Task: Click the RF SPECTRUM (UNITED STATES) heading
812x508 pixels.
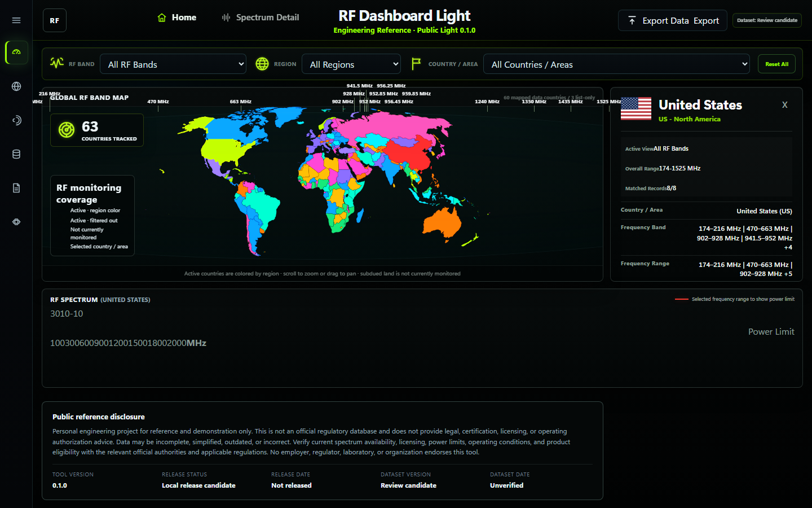Action: [100, 300]
